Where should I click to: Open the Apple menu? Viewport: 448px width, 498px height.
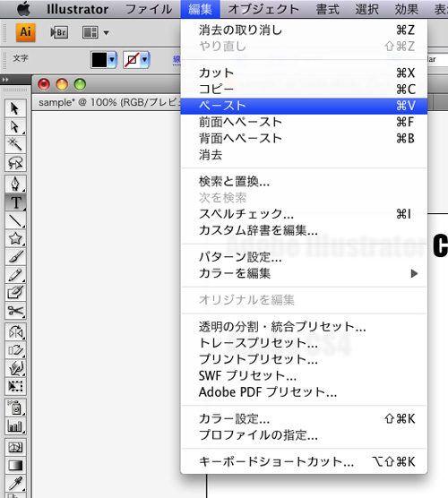[x=23, y=9]
